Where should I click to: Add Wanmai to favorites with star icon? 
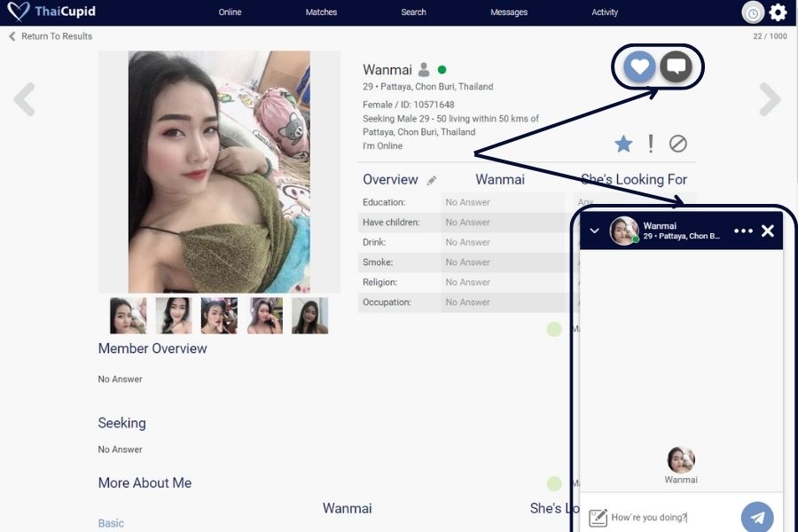click(623, 144)
